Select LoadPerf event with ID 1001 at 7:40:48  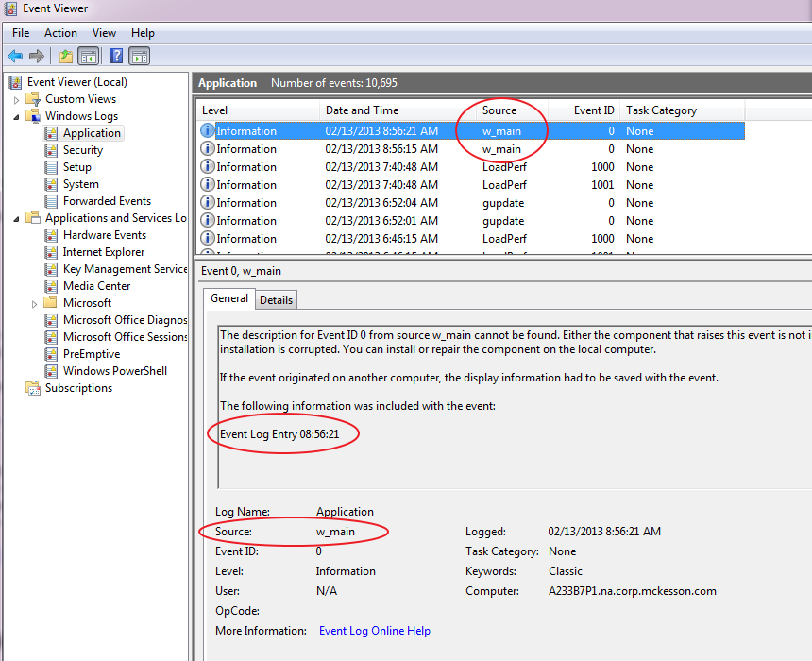pyautogui.click(x=471, y=185)
